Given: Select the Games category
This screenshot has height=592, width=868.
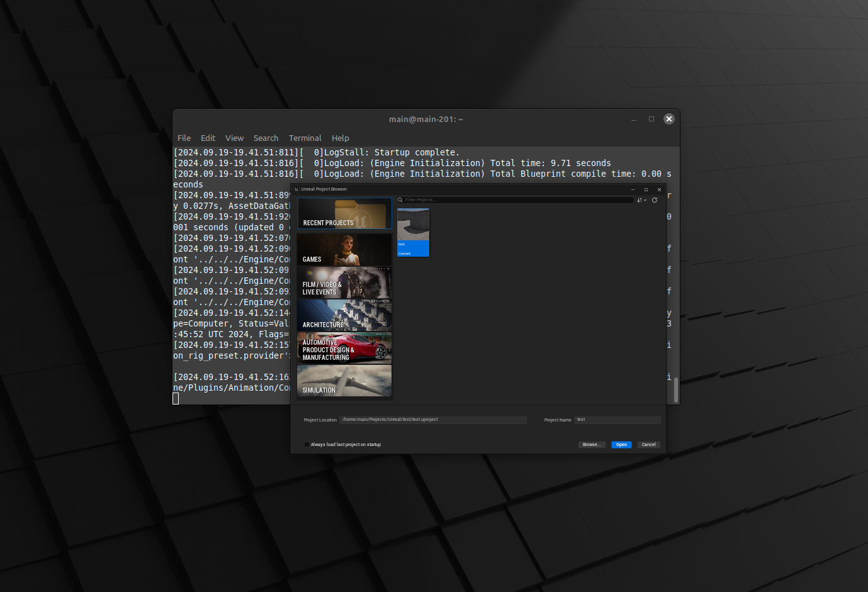Looking at the screenshot, I should (x=344, y=250).
